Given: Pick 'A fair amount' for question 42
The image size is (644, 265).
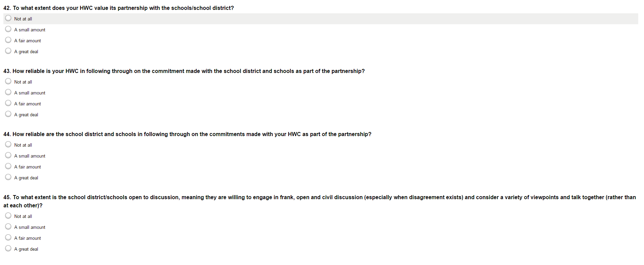Looking at the screenshot, I should tap(8, 40).
